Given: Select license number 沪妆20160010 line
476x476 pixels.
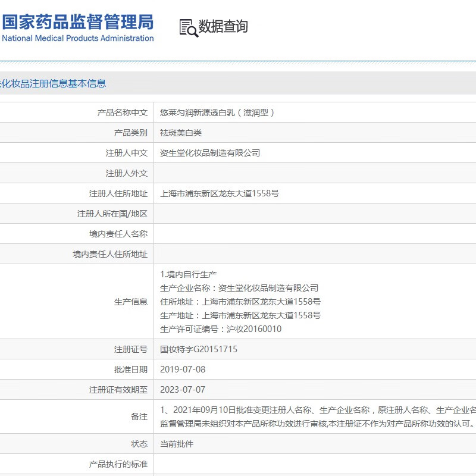Looking at the screenshot, I should [x=221, y=329].
